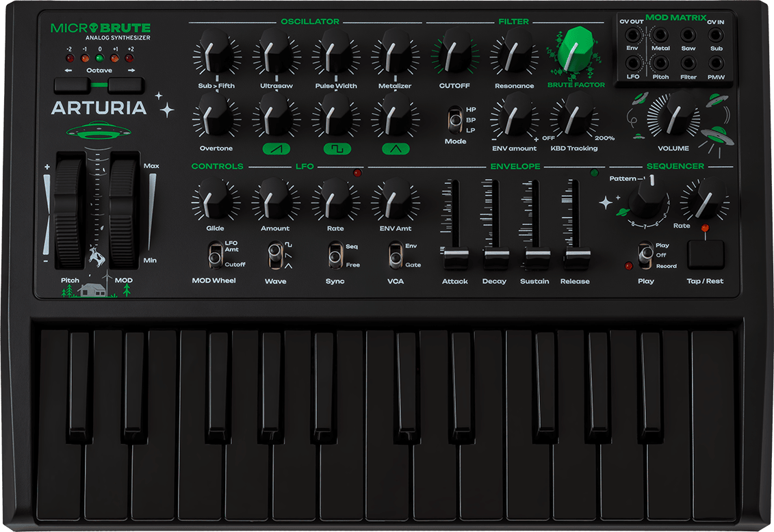Image resolution: width=774 pixels, height=532 pixels.
Task: Click the Sub CV IN jack
Action: pyautogui.click(x=716, y=34)
